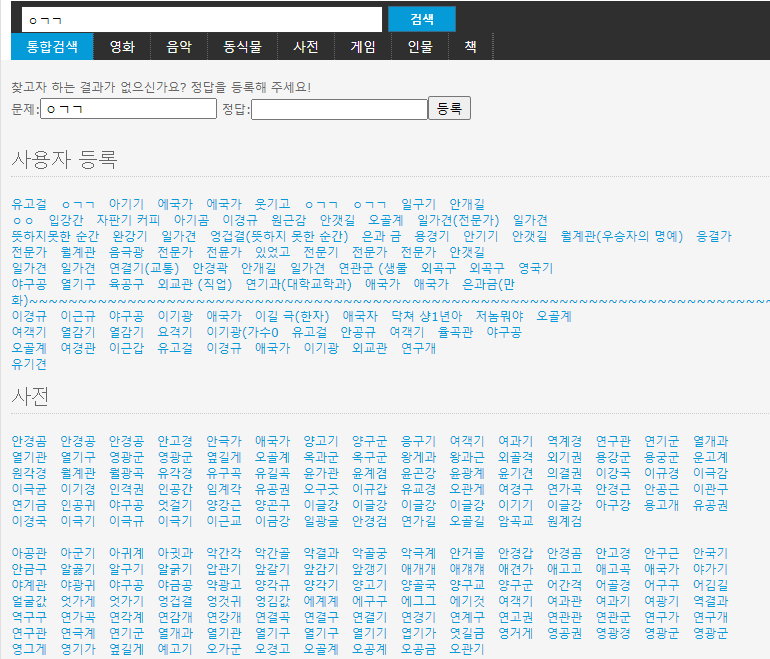Open the 원계검 dictionary link

(564, 521)
